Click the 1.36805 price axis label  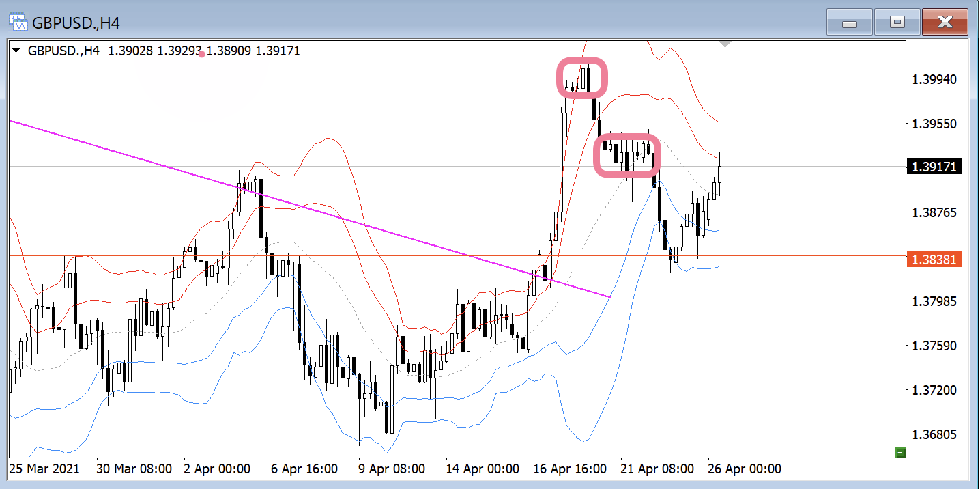point(932,435)
